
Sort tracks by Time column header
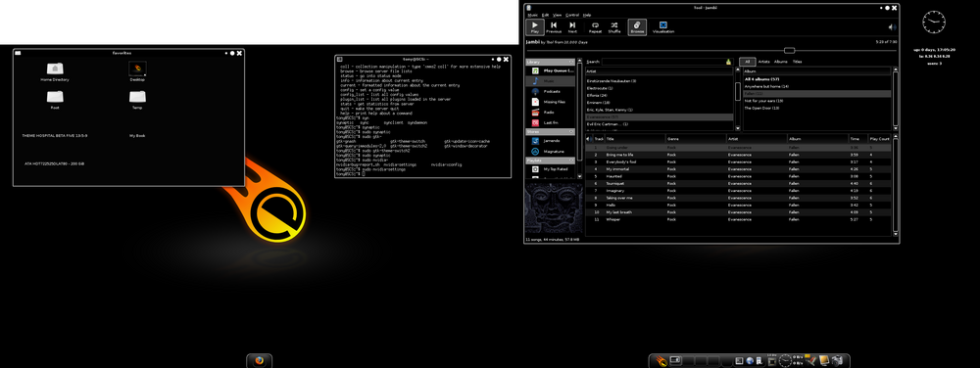(857, 138)
